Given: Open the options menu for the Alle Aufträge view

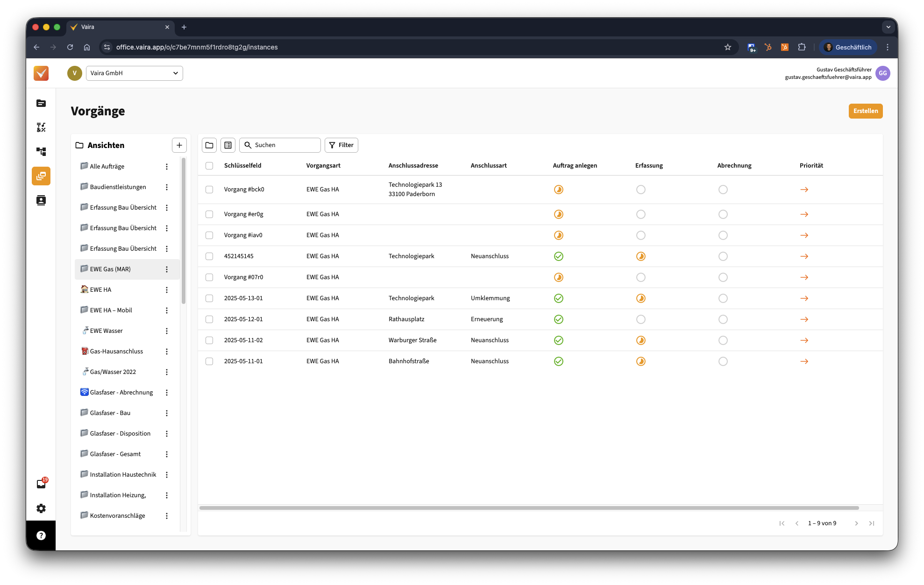Looking at the screenshot, I should [167, 167].
